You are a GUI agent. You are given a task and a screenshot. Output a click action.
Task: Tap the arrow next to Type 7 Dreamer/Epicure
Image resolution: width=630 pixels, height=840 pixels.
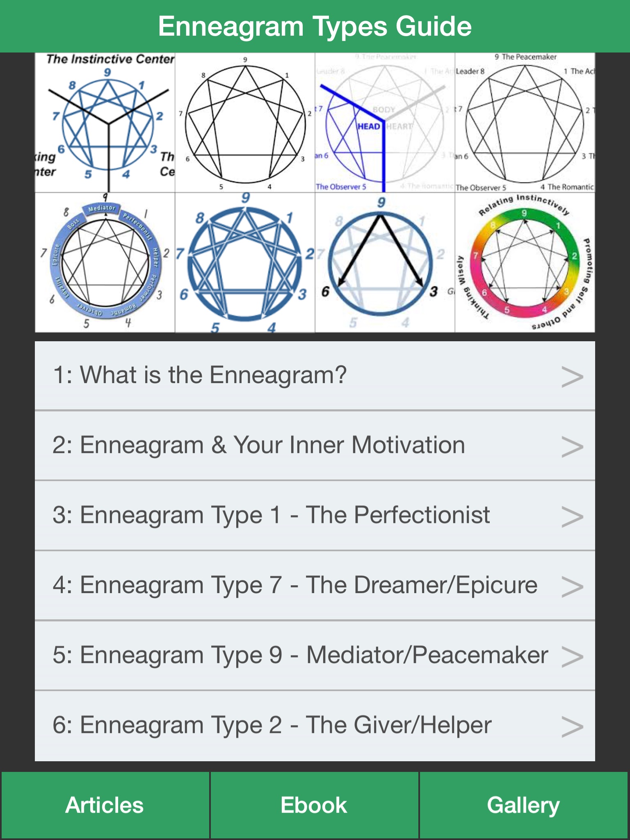pos(572,587)
